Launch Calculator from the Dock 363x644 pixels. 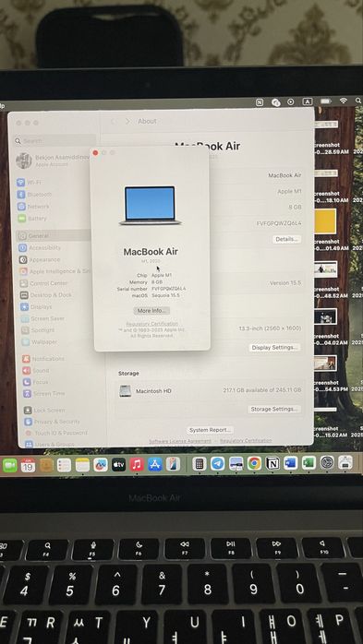click(200, 464)
